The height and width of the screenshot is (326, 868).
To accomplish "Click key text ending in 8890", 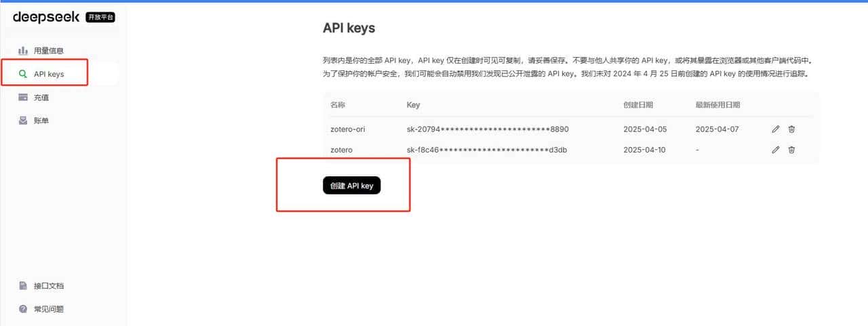I will (488, 129).
